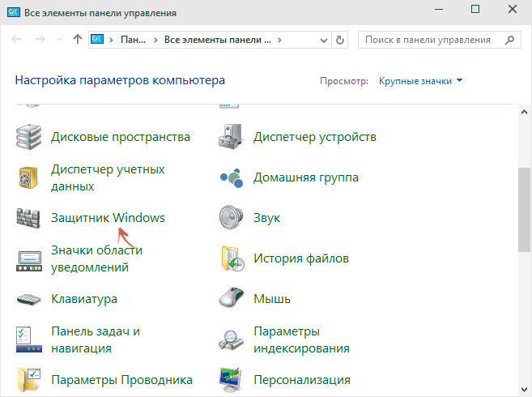Click the Credential Manager safe icon
The width and height of the screenshot is (532, 397).
click(29, 177)
